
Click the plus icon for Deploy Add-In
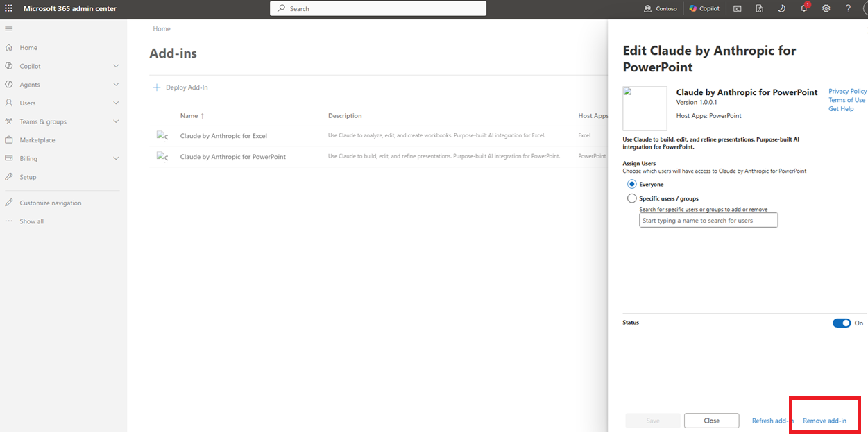157,87
